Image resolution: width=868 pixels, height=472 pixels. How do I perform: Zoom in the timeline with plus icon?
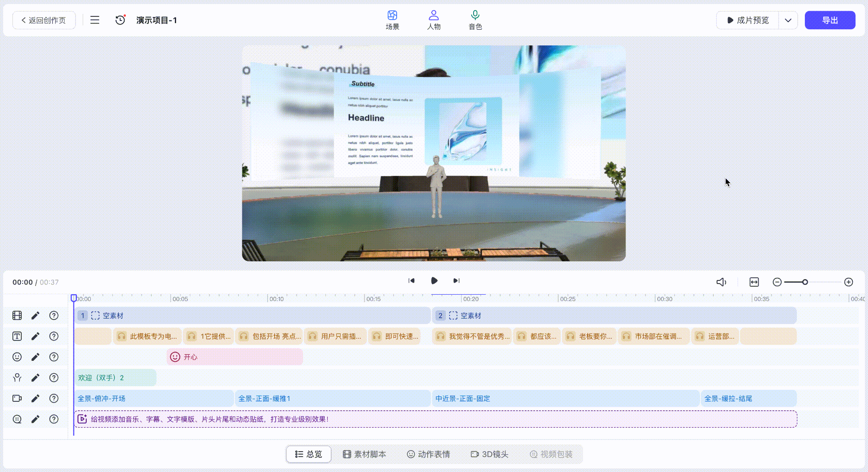[x=848, y=282]
